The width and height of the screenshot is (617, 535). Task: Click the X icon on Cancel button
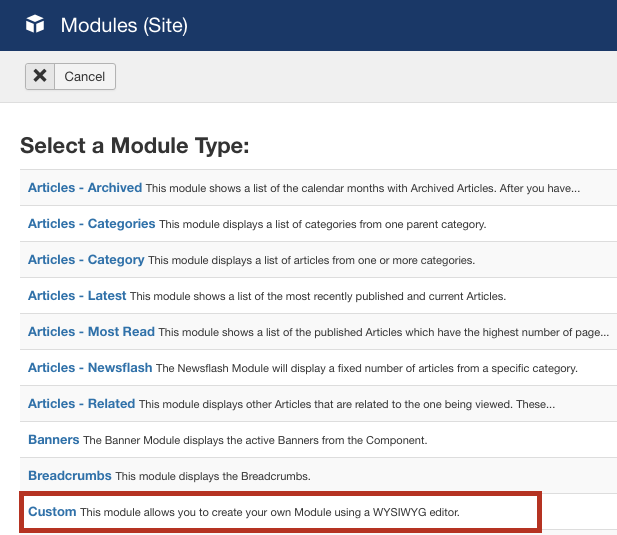pos(40,76)
